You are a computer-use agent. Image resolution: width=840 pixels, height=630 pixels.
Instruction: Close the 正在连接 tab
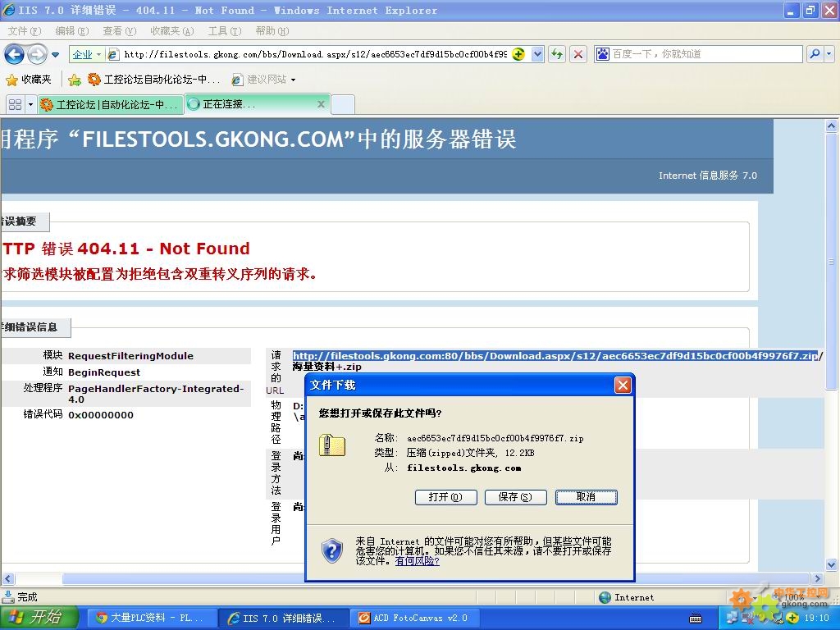(x=321, y=104)
